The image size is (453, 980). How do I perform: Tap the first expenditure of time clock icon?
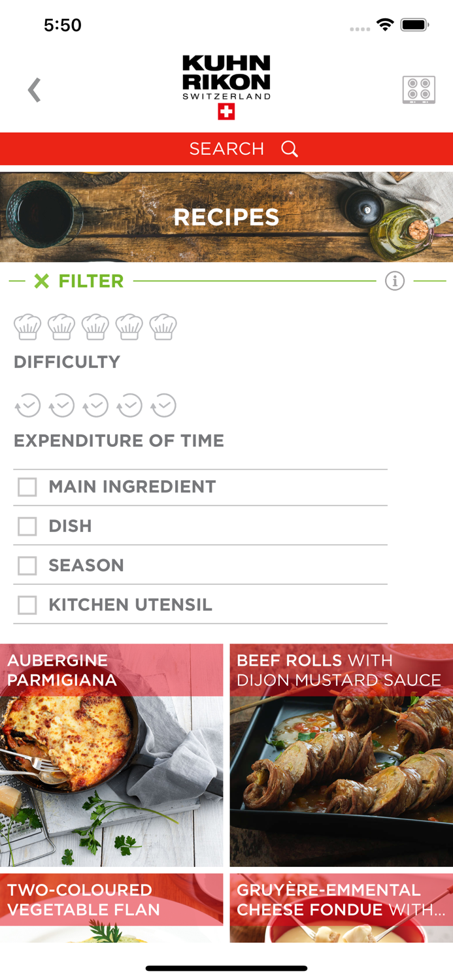(27, 405)
